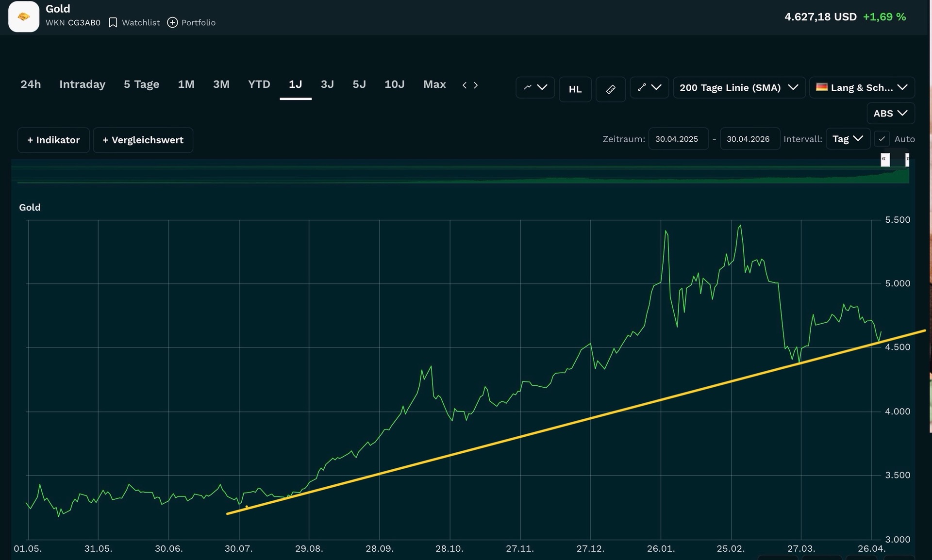This screenshot has width=932, height=560.
Task: Open the ABS scale dropdown
Action: pos(891,114)
